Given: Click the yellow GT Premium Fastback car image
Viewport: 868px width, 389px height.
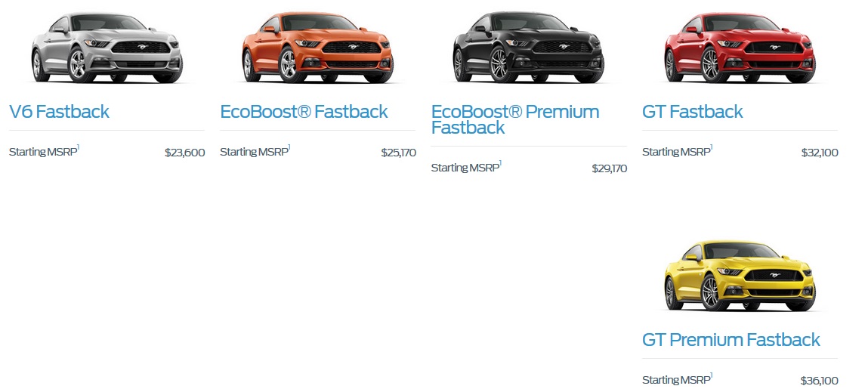Looking at the screenshot, I should tap(740, 276).
